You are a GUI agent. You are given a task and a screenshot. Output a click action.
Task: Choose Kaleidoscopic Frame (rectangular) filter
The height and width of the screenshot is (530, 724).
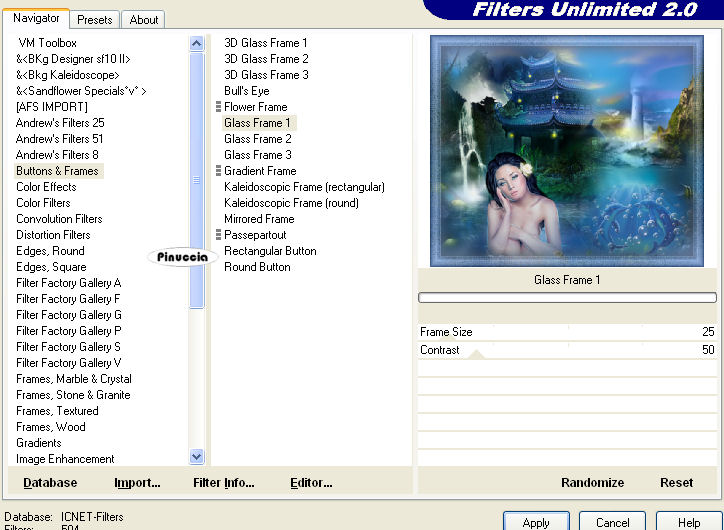point(304,187)
